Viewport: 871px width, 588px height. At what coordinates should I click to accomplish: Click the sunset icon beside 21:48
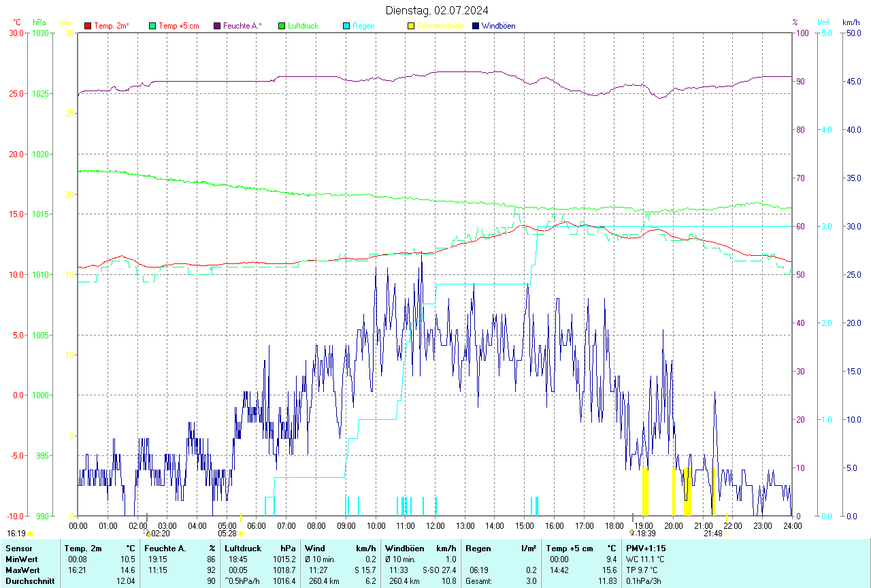727,534
